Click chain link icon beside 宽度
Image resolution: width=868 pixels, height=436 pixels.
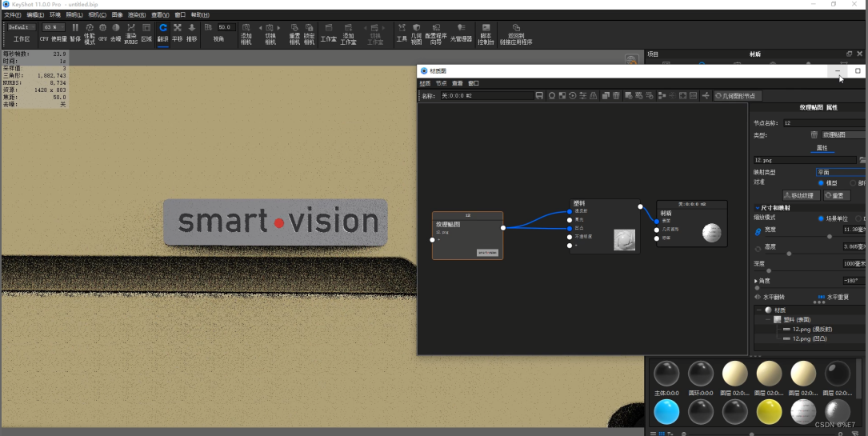click(758, 232)
